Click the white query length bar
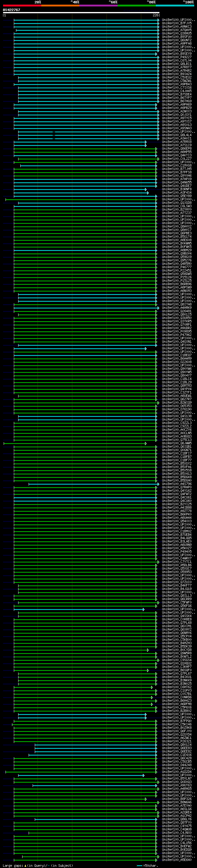 [x=81, y=12]
